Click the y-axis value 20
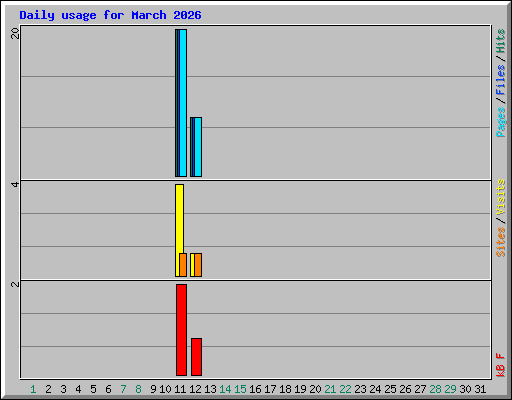This screenshot has height=400, width=512. [x=15, y=33]
